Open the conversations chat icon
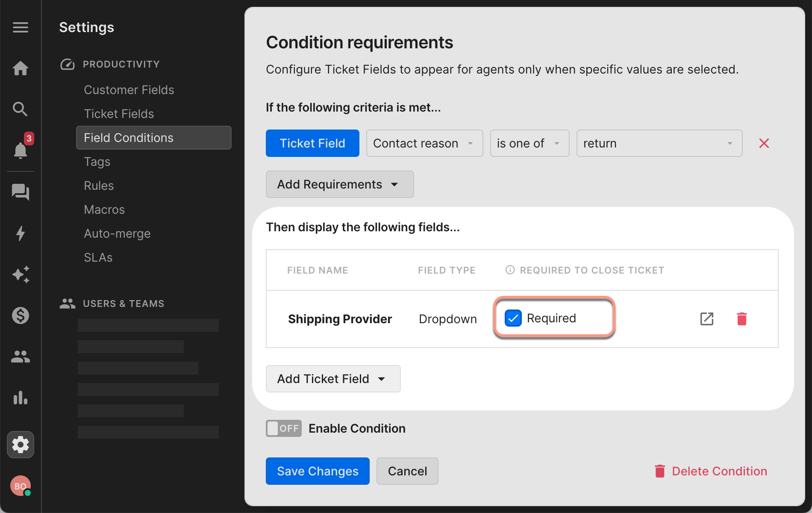The height and width of the screenshot is (513, 812). coord(20,192)
